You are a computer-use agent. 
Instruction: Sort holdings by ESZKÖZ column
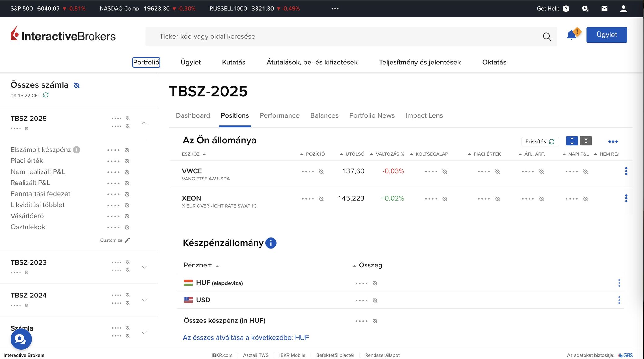pyautogui.click(x=194, y=154)
